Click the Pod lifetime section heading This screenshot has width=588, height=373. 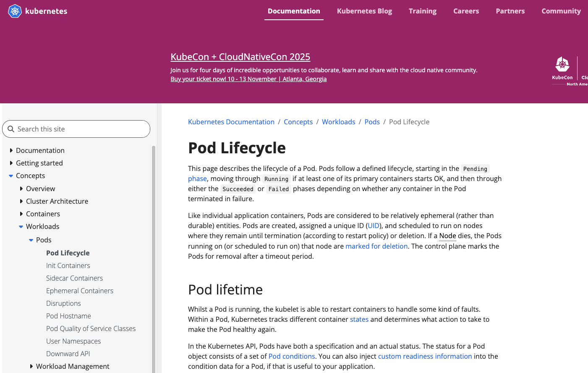[x=225, y=290]
